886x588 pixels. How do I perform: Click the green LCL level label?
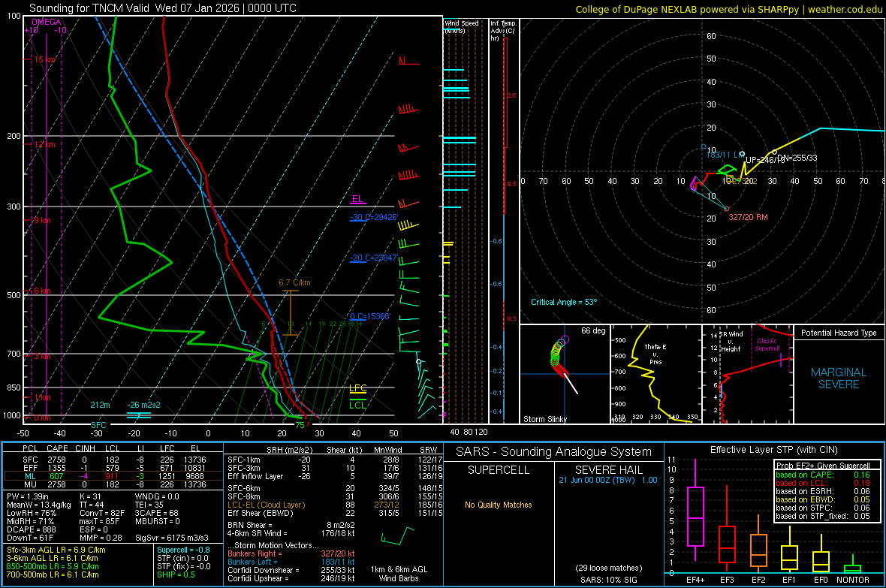pyautogui.click(x=357, y=405)
